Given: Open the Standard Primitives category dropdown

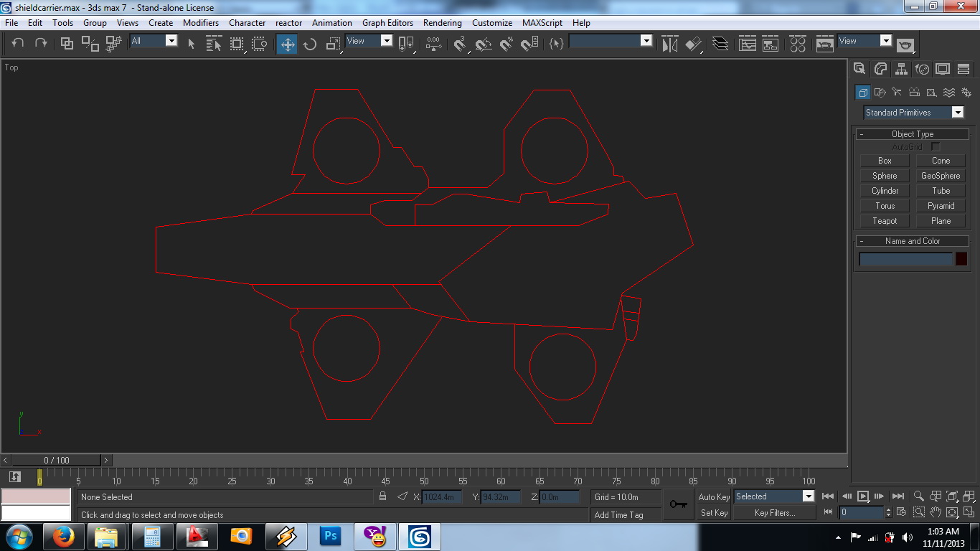Looking at the screenshot, I should point(913,113).
